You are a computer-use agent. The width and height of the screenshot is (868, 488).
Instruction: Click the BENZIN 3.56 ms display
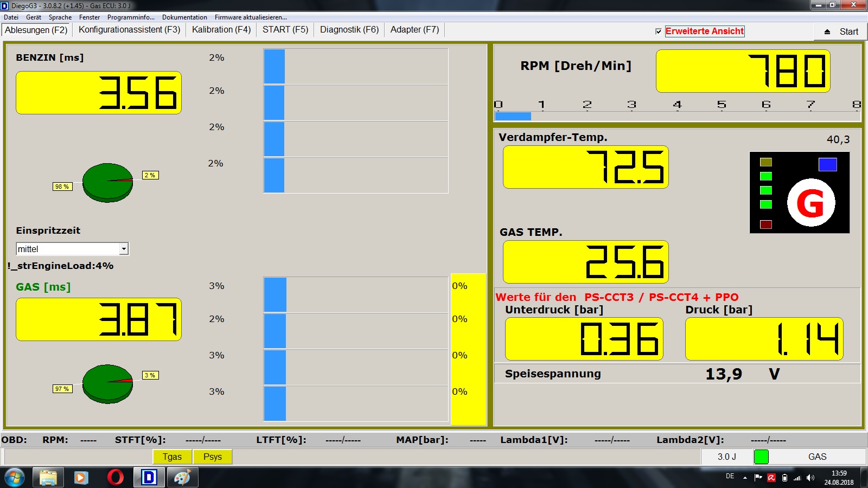coord(99,93)
